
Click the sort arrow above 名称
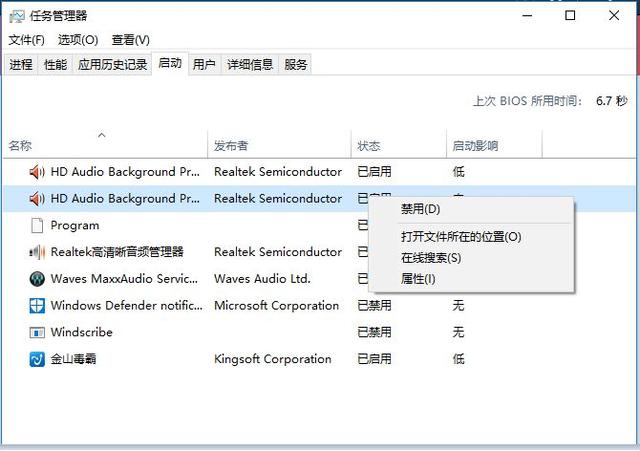(102, 135)
